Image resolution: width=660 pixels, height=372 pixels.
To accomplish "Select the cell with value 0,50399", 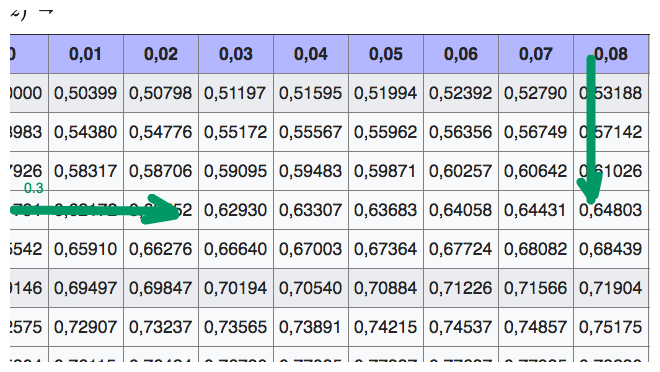I will (86, 93).
